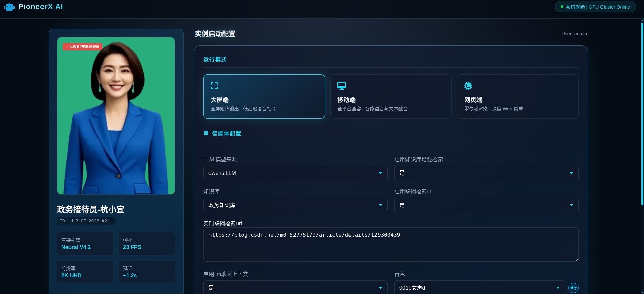Open the 音色 voice dropdown
The width and height of the screenshot is (644, 294).
[479, 288]
